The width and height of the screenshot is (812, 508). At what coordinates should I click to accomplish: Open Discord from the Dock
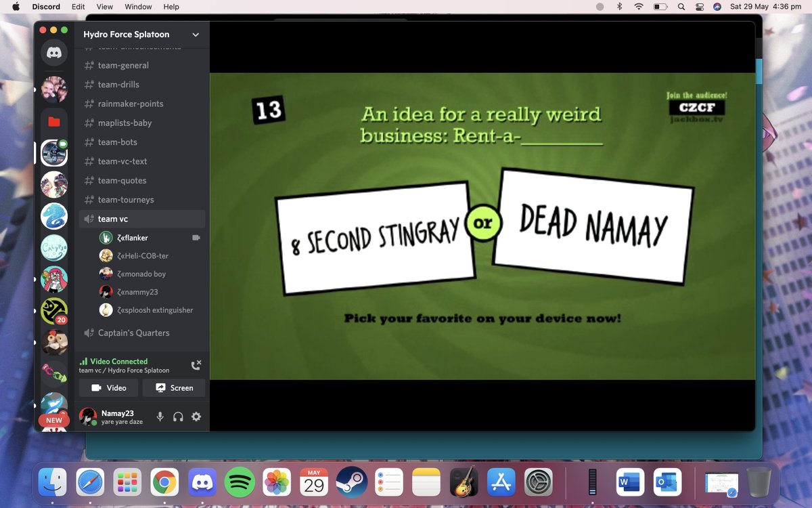[202, 482]
